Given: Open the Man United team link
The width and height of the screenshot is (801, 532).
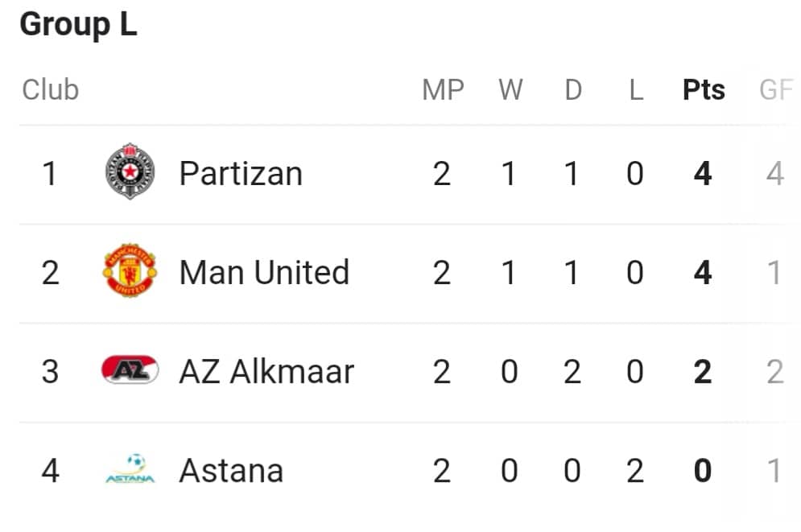Looking at the screenshot, I should tap(265, 272).
